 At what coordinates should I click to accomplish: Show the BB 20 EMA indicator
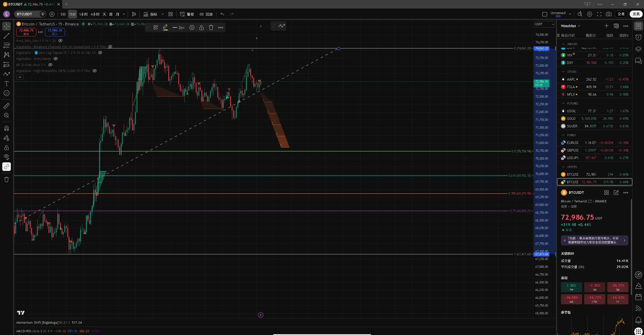[x=50, y=65]
